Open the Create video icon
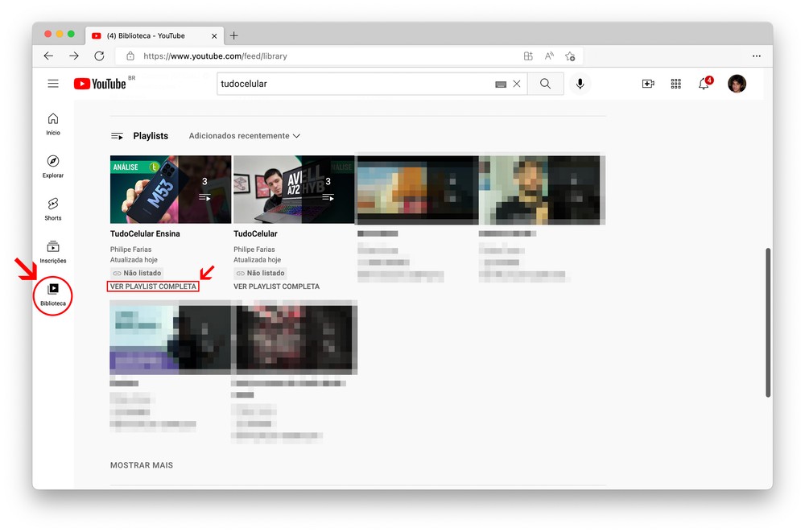This screenshot has height=532, width=805. [x=648, y=84]
